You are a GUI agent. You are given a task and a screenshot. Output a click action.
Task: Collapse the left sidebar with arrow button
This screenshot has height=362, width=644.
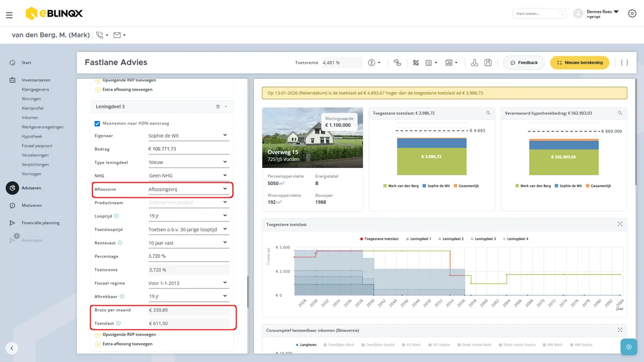[12, 348]
